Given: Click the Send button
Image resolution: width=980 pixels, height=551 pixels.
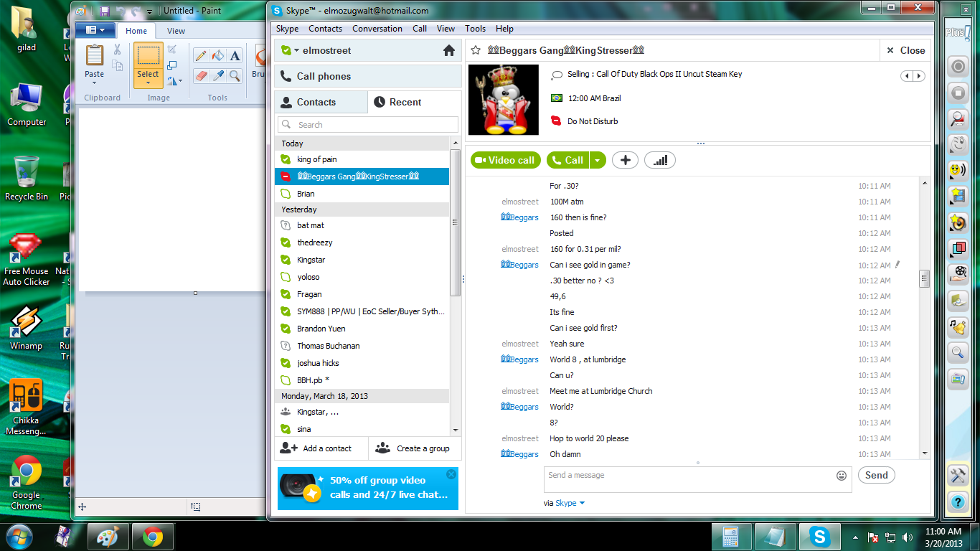Looking at the screenshot, I should click(876, 475).
